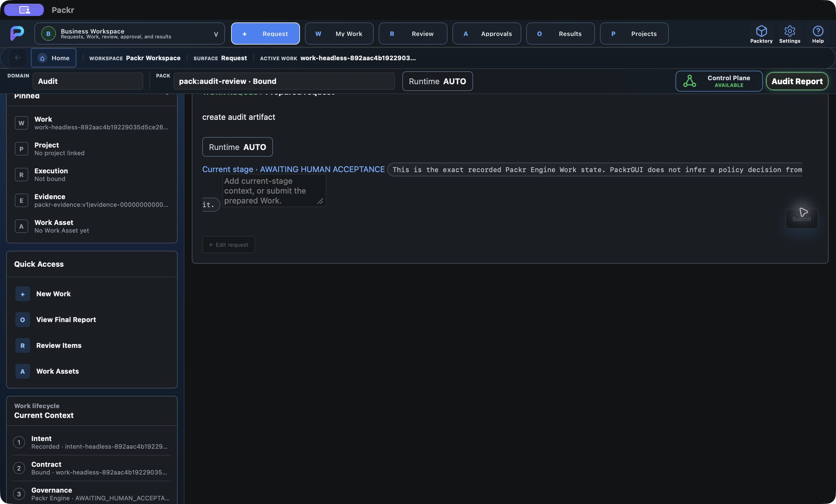The width and height of the screenshot is (836, 504).
Task: Open the Domain Audit selector
Action: point(88,81)
